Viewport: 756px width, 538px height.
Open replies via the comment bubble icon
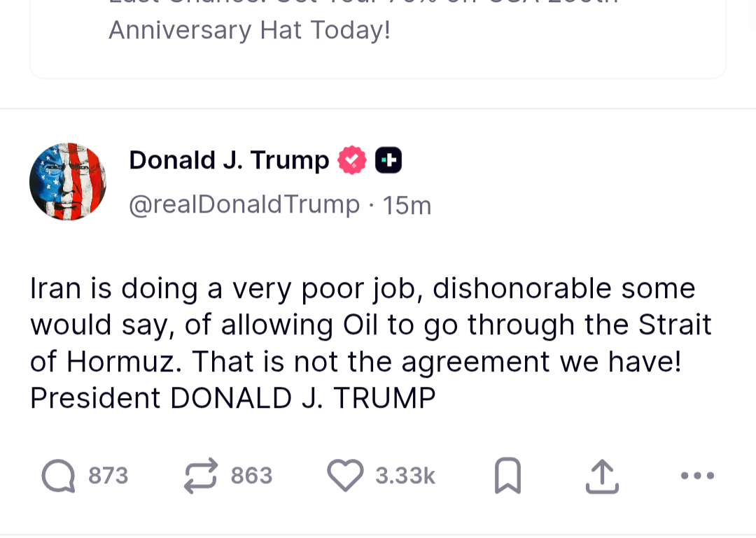[x=58, y=476]
